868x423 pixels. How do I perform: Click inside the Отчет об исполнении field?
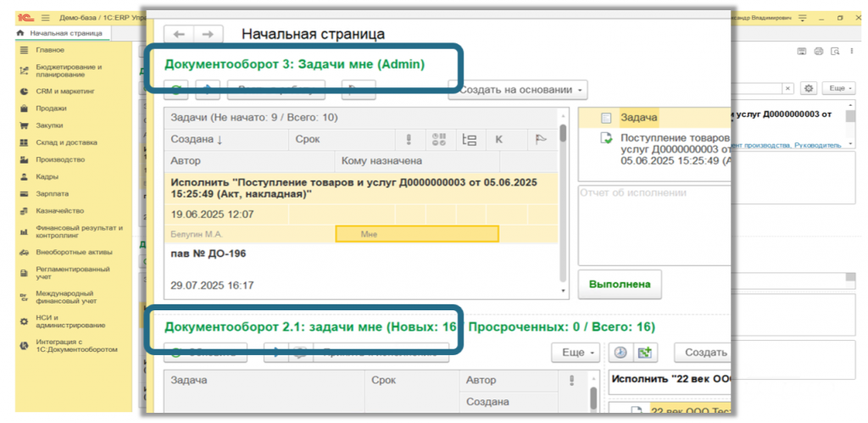[654, 225]
